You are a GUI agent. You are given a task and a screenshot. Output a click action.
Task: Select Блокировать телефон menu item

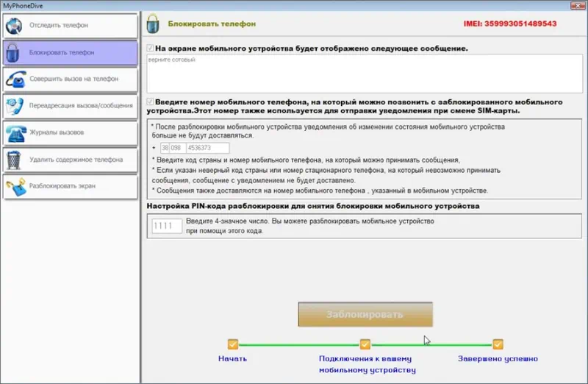70,52
